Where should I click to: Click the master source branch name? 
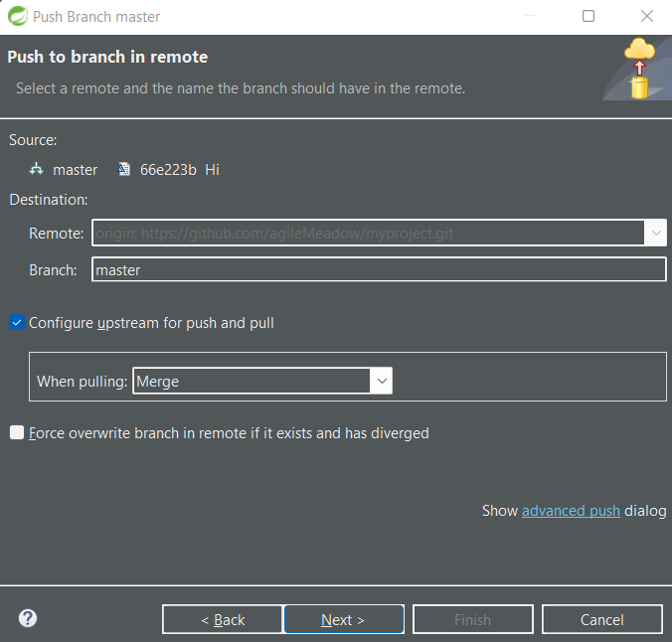pos(75,170)
